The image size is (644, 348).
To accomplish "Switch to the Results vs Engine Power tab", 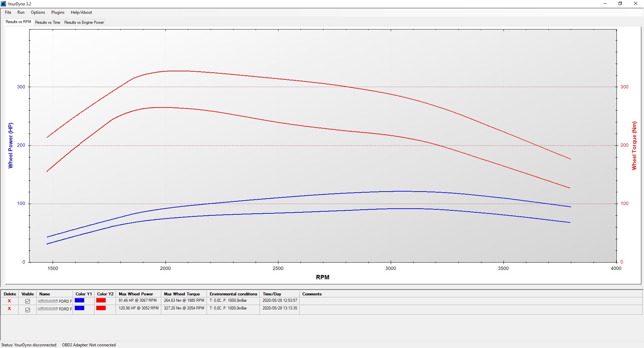I will point(84,22).
